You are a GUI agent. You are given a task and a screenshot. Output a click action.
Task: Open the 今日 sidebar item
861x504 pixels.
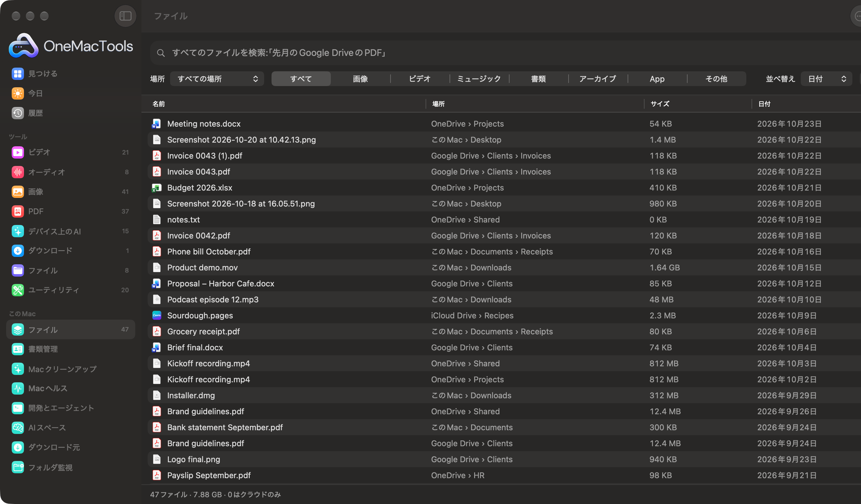coord(71,93)
